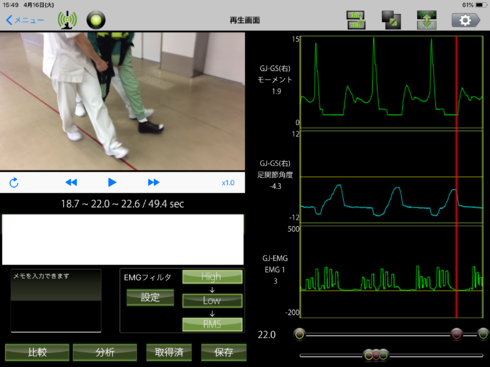Viewport: 490px width, 367px height.
Task: Tap the round green indicator light button
Action: point(96,20)
